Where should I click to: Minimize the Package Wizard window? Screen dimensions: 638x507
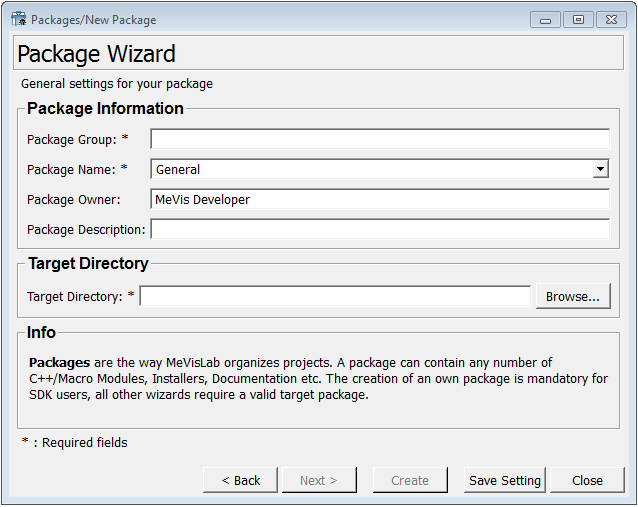545,19
